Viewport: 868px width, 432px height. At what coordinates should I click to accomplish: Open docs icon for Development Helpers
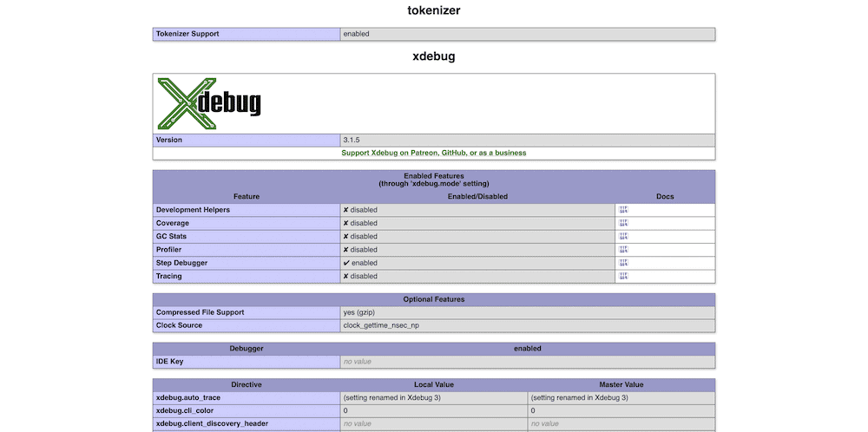[622, 210]
